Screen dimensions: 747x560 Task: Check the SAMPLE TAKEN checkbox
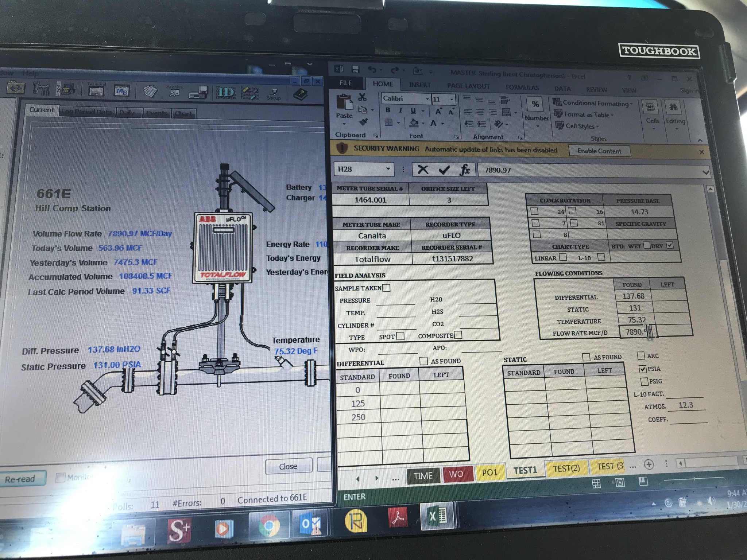[386, 288]
